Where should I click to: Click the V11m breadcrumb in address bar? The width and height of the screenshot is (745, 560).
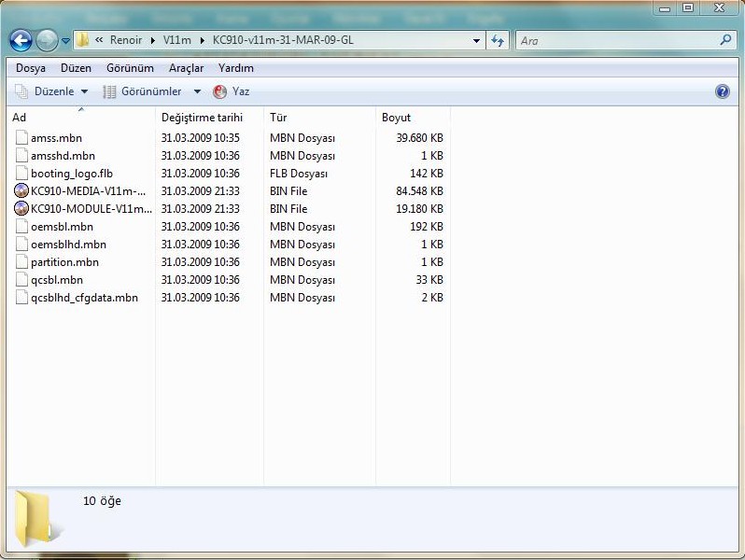(x=176, y=40)
